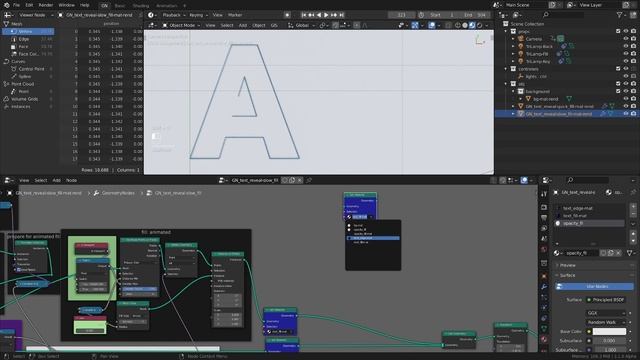Enable solid viewport shading
Screen dimensions: 640x360
pos(465,25)
